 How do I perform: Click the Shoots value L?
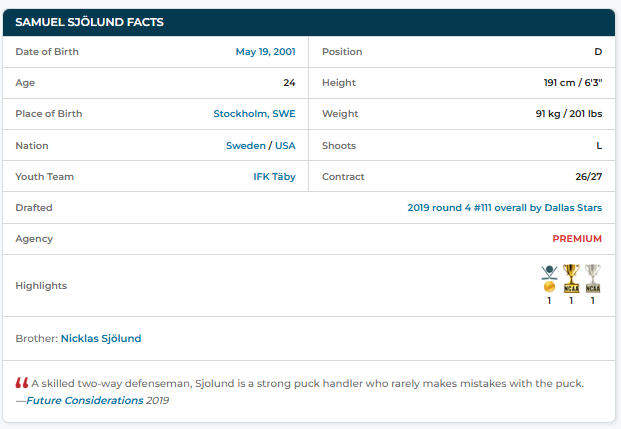[599, 146]
